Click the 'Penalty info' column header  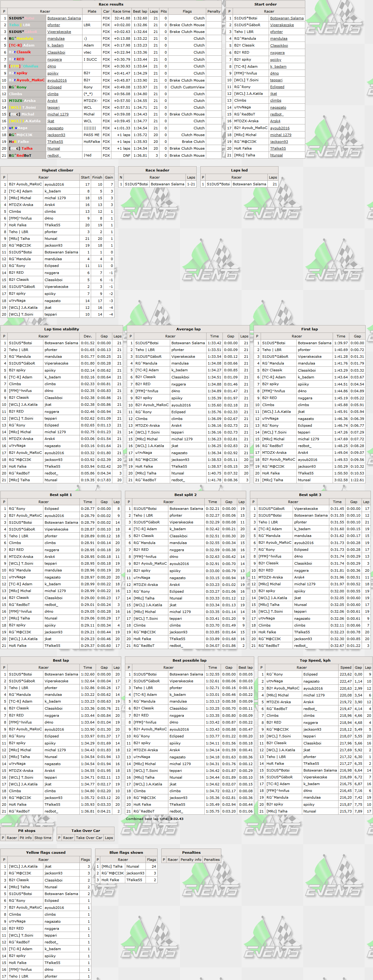pos(191,860)
